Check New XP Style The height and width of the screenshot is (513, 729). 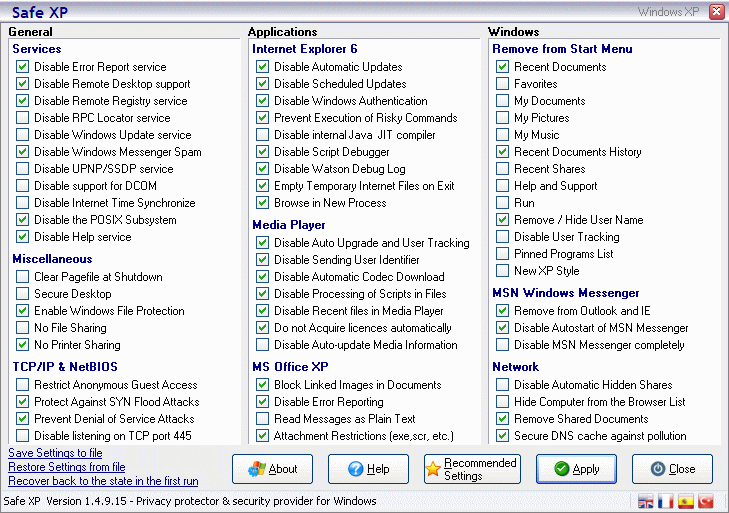(x=502, y=270)
